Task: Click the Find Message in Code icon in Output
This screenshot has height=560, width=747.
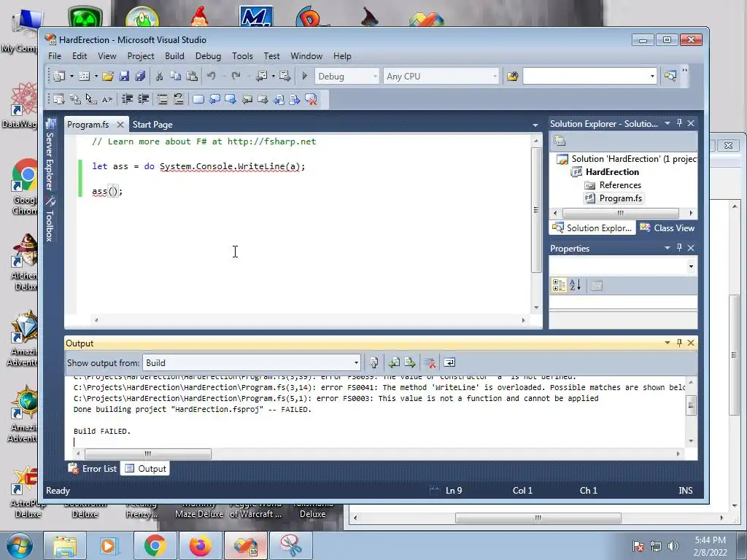Action: point(374,363)
